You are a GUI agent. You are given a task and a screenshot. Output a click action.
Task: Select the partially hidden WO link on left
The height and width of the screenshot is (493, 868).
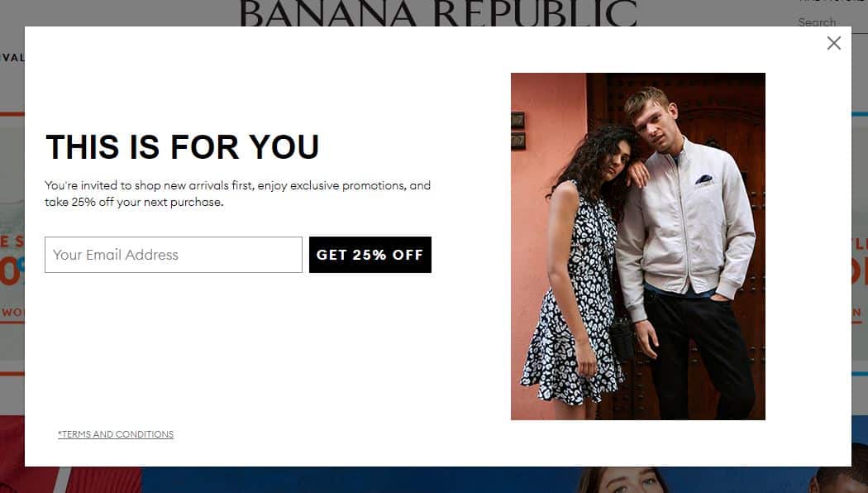[12, 313]
